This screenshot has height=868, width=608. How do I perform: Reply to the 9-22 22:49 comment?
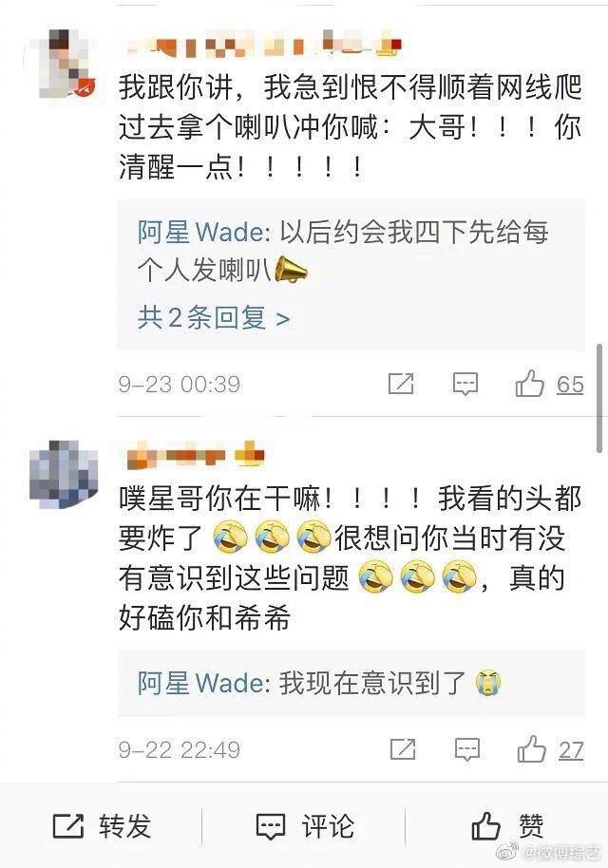(x=467, y=749)
